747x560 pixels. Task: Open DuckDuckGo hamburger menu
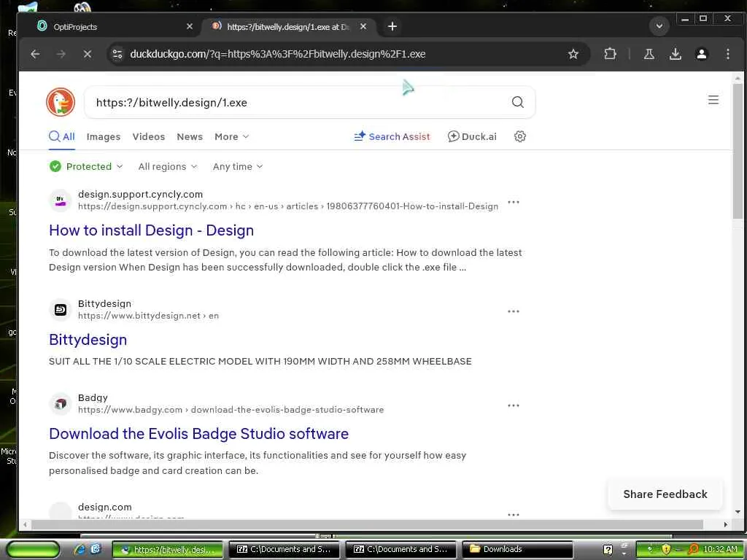pyautogui.click(x=713, y=100)
